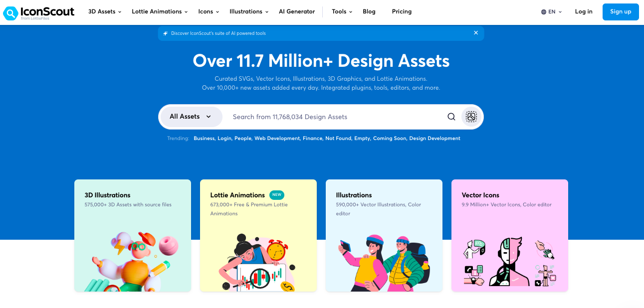Image resolution: width=644 pixels, height=308 pixels.
Task: Click the sparkle icon on the banner
Action: (165, 33)
